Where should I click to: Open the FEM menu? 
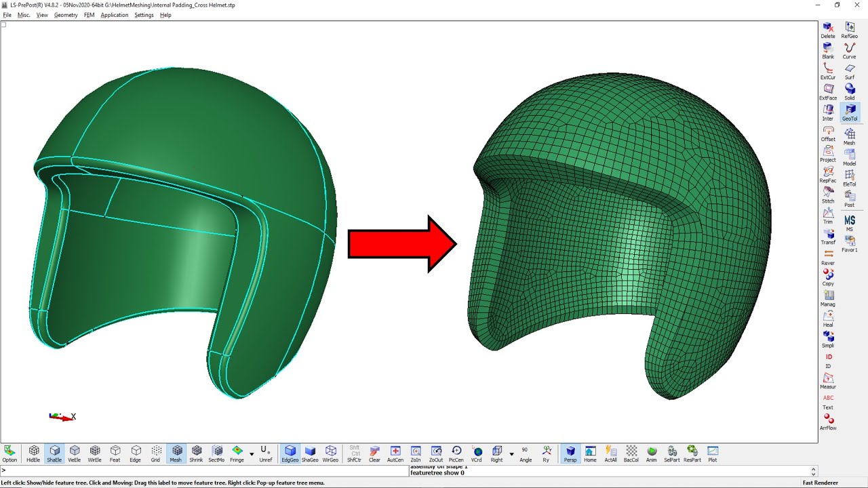point(90,15)
